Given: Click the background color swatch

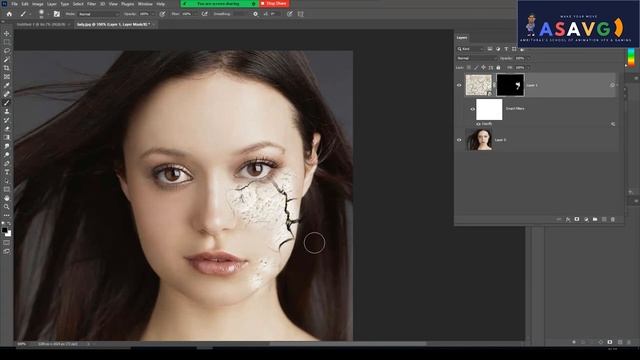Looking at the screenshot, I should 9,234.
